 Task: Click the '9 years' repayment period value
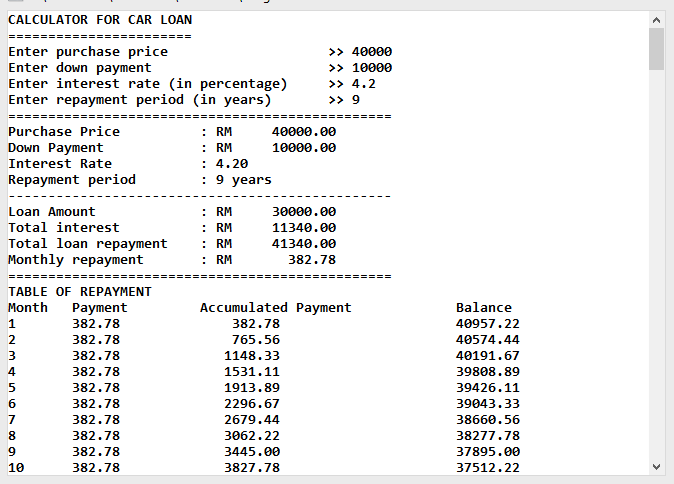244,180
